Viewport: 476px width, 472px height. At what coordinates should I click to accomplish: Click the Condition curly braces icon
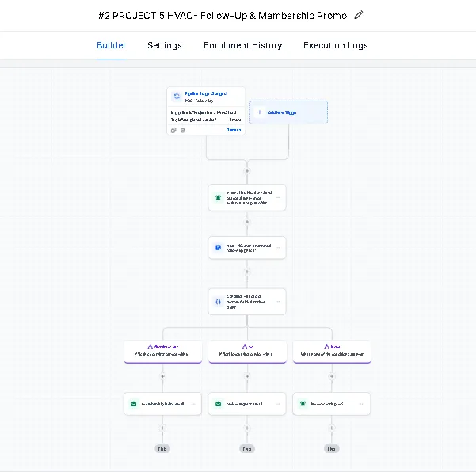218,301
